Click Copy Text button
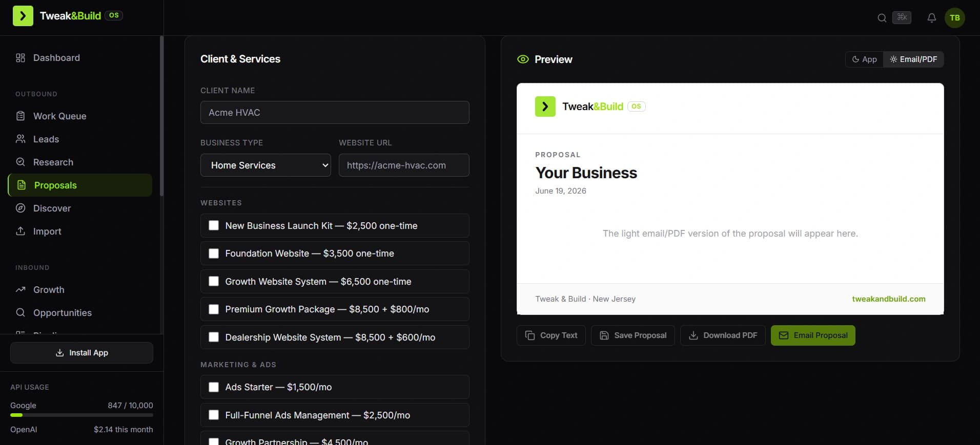 [551, 335]
